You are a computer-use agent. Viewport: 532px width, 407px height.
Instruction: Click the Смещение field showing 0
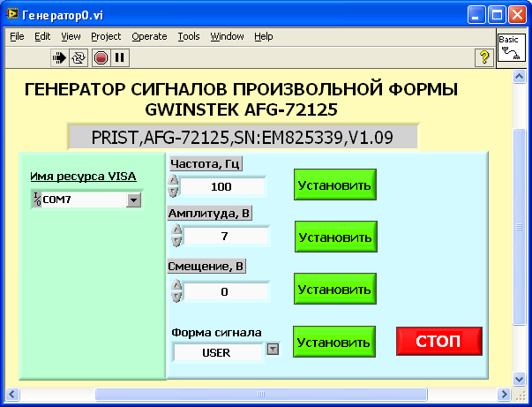tap(225, 291)
